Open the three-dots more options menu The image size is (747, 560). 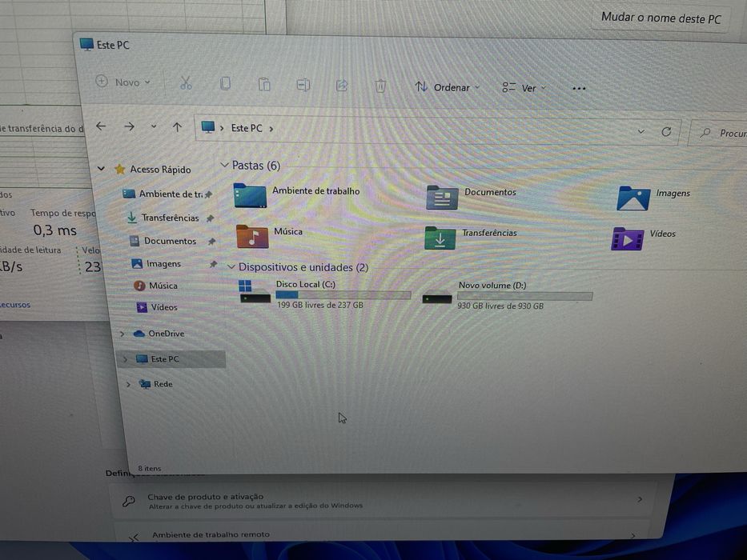tap(579, 89)
